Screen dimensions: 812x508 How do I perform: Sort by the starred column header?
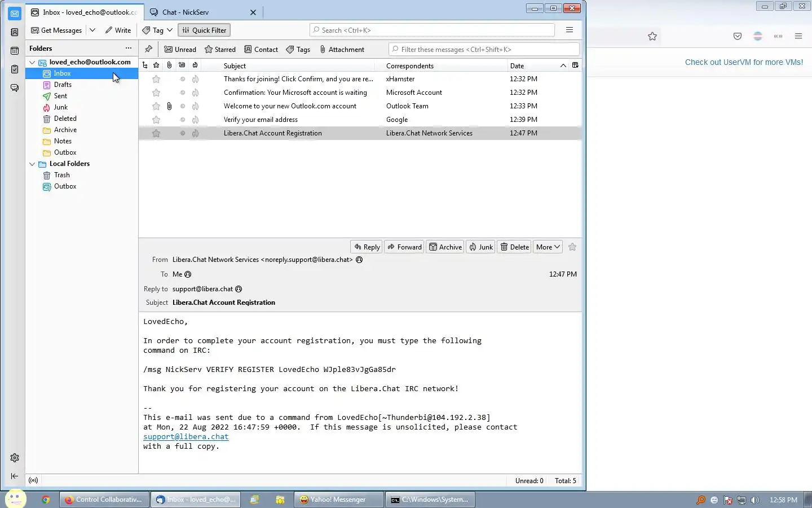(x=156, y=65)
